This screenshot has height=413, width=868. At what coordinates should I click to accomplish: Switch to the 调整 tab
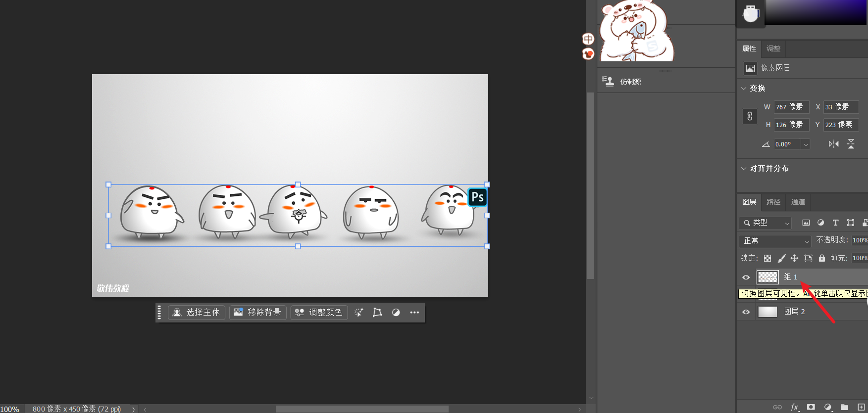(773, 48)
